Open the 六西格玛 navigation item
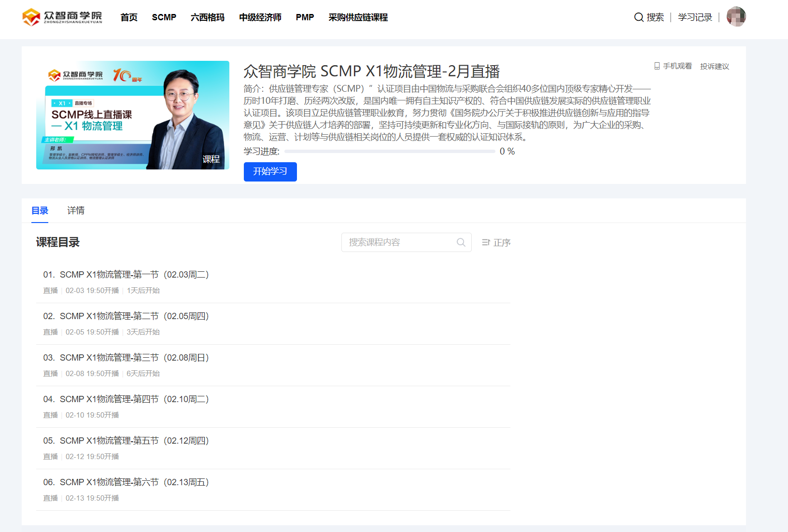 coord(208,17)
